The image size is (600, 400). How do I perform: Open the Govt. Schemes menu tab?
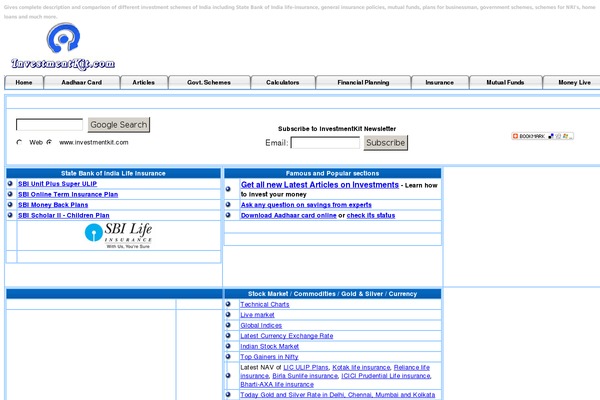click(209, 82)
